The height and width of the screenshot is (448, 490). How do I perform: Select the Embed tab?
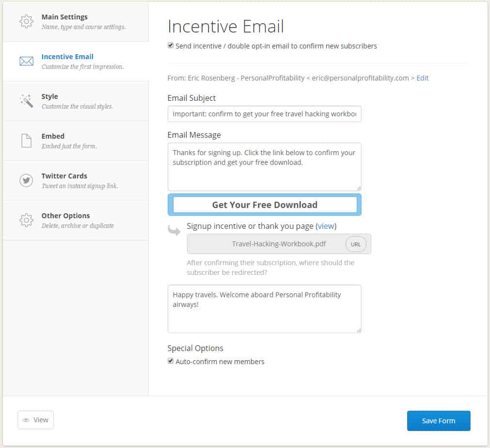pos(53,136)
